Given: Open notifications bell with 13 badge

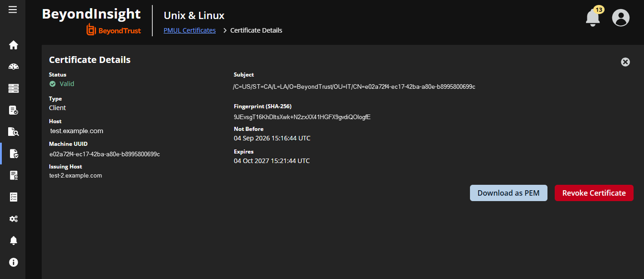Looking at the screenshot, I should (594, 17).
